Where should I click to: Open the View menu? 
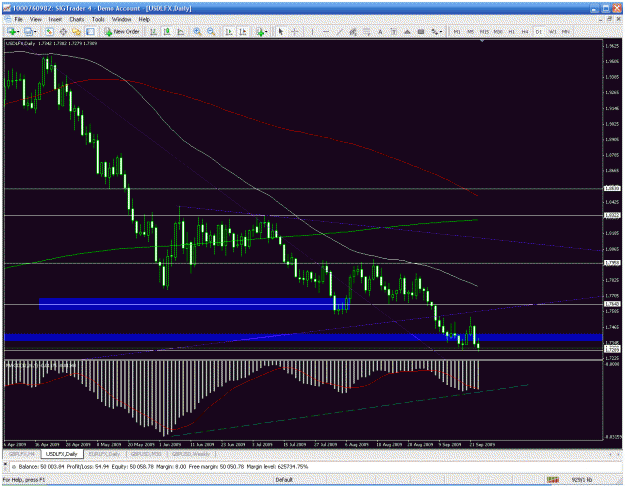click(35, 19)
